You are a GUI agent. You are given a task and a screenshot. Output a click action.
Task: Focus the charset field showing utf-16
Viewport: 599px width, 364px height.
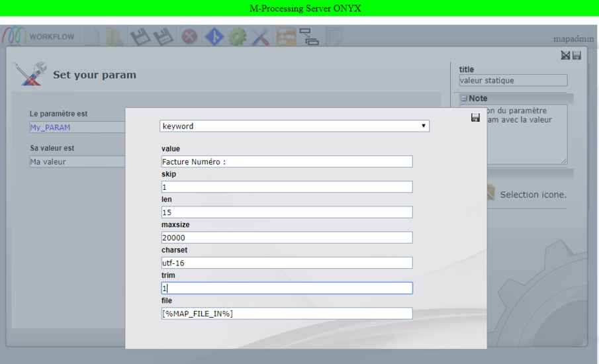(x=287, y=263)
